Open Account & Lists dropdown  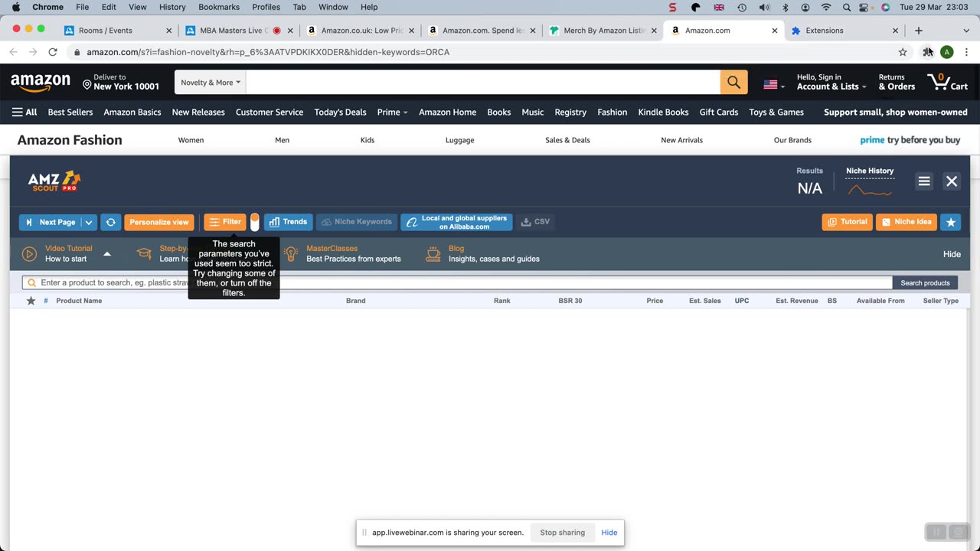click(831, 83)
